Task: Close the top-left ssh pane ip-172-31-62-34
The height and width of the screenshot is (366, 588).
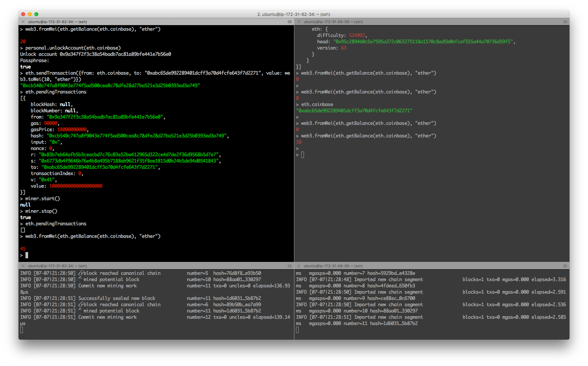Action: coord(23,22)
